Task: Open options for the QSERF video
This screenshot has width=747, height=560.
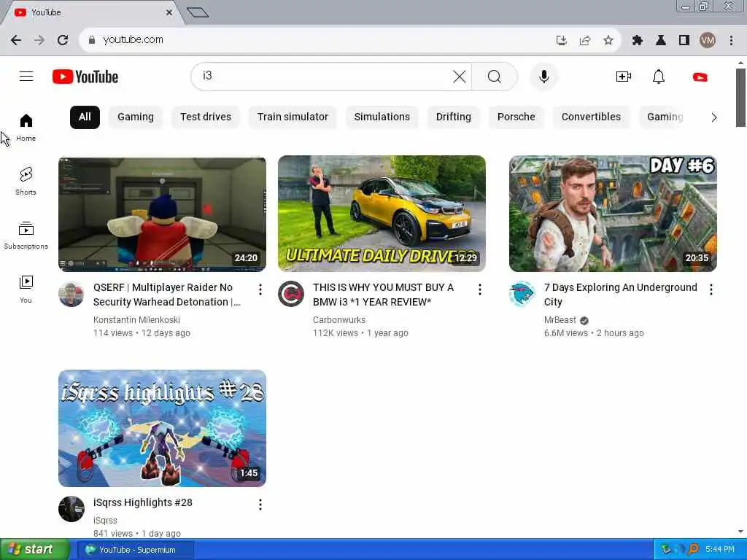Action: [x=260, y=289]
